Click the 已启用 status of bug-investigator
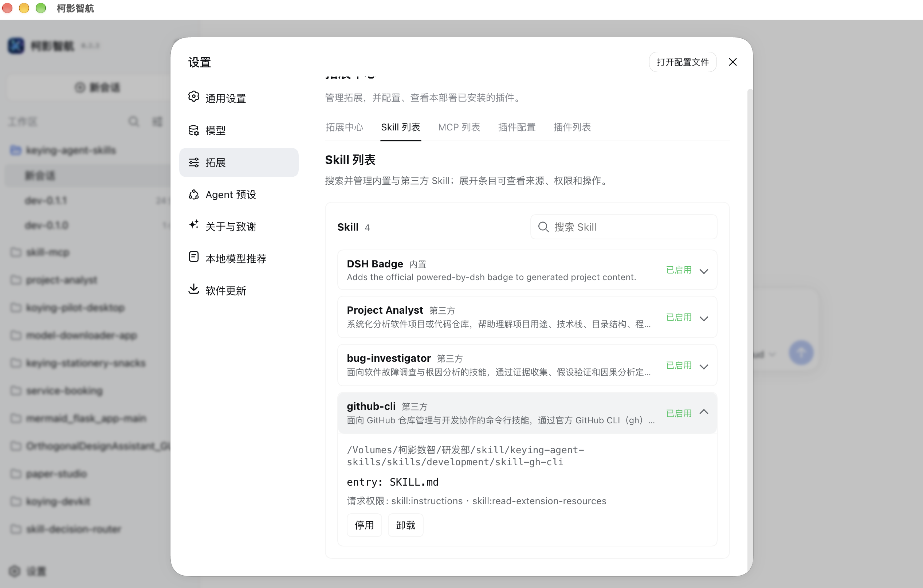923x588 pixels. point(679,365)
